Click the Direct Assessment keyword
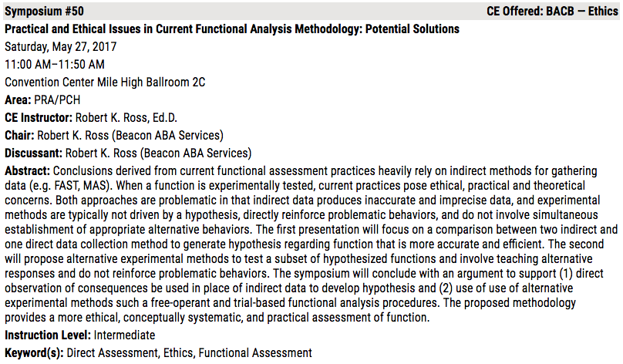The height and width of the screenshot is (364, 623). [x=113, y=353]
